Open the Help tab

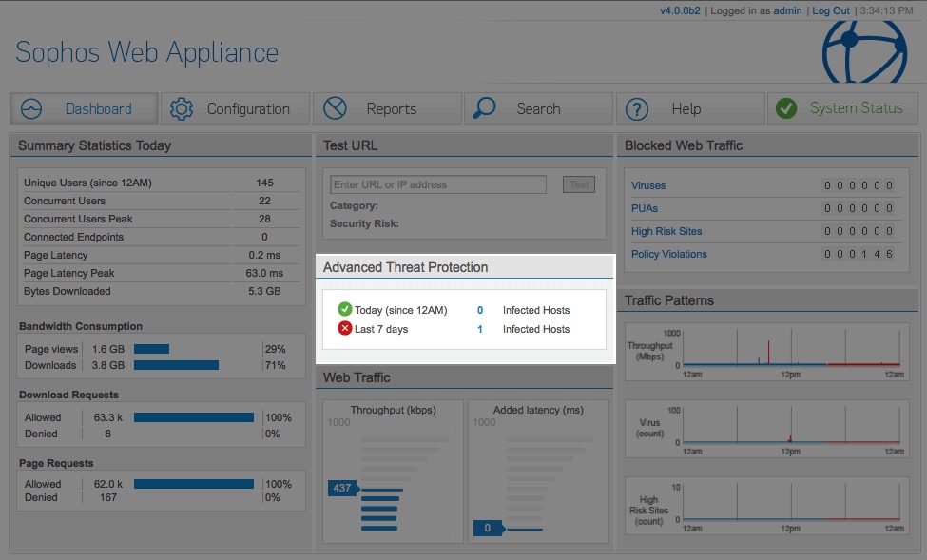point(690,108)
